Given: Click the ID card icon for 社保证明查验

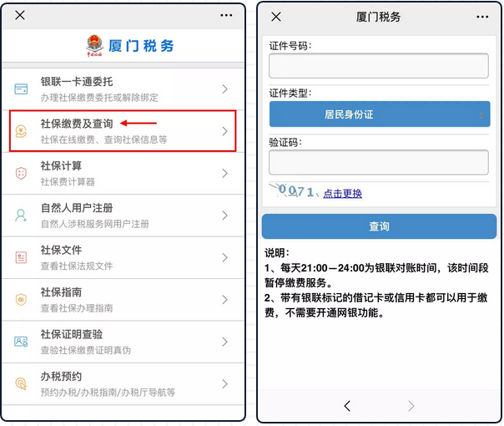Looking at the screenshot, I should tap(21, 342).
